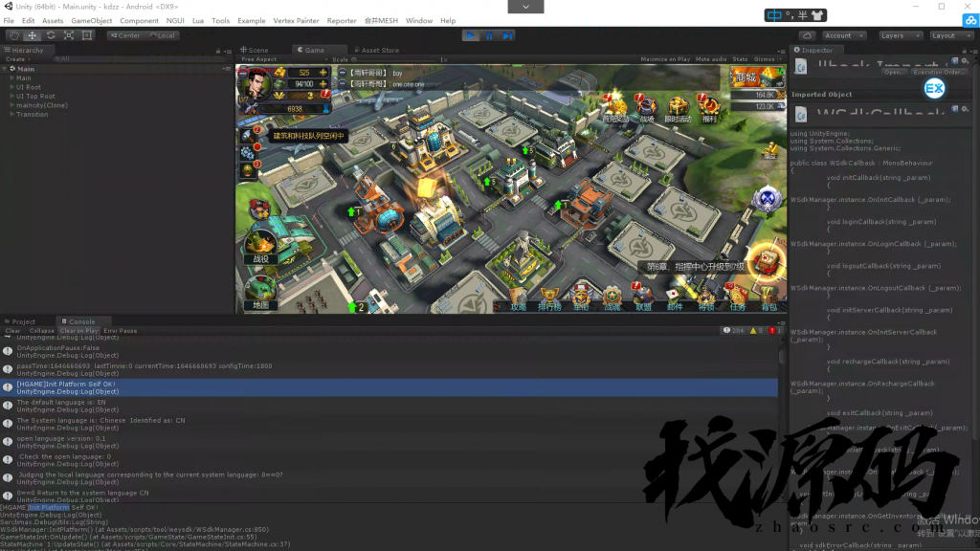Click the gold plus button next to 525
The width and height of the screenshot is (980, 551).
pyautogui.click(x=323, y=73)
